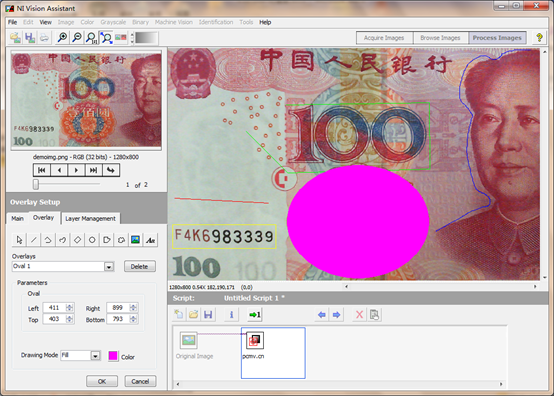The width and height of the screenshot is (554, 396).
Task: Select the oval overlay tool
Action: pyautogui.click(x=92, y=240)
